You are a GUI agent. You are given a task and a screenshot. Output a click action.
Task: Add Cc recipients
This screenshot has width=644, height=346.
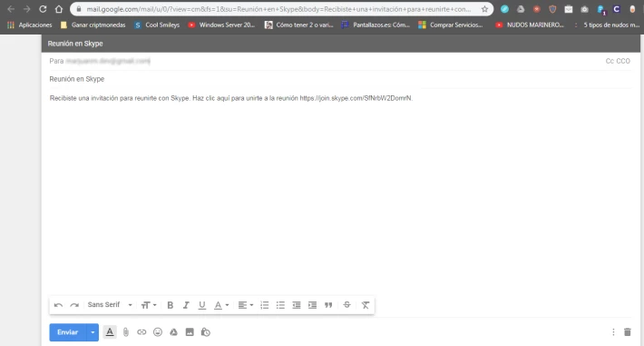[610, 61]
